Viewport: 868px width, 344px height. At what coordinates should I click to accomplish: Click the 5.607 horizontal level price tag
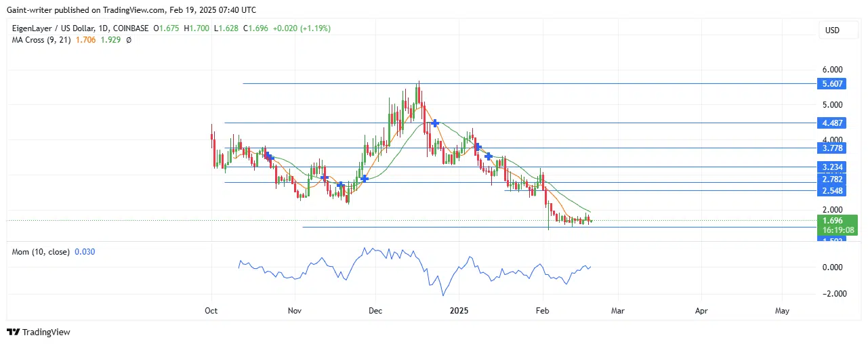[831, 84]
